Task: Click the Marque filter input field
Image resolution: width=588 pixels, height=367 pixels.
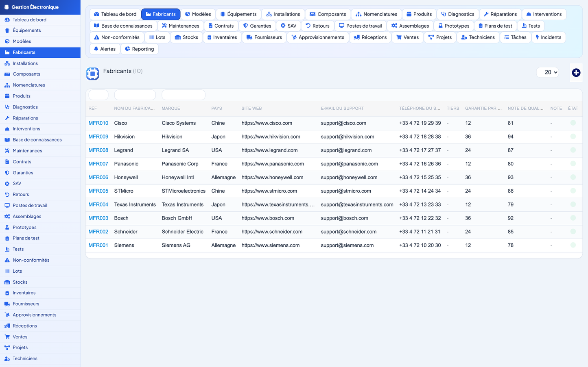Action: 184,95
